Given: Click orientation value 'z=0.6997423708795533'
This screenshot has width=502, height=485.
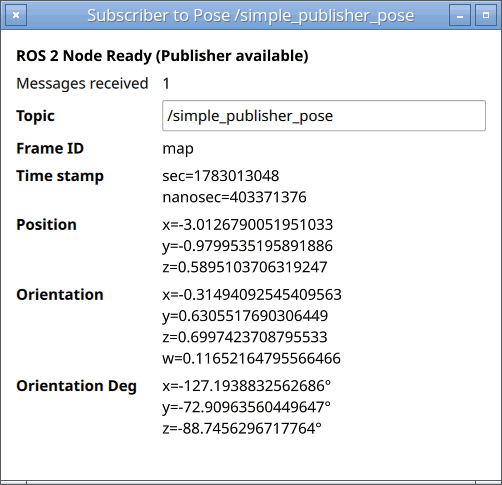Looking at the screenshot, I should pos(245,337).
